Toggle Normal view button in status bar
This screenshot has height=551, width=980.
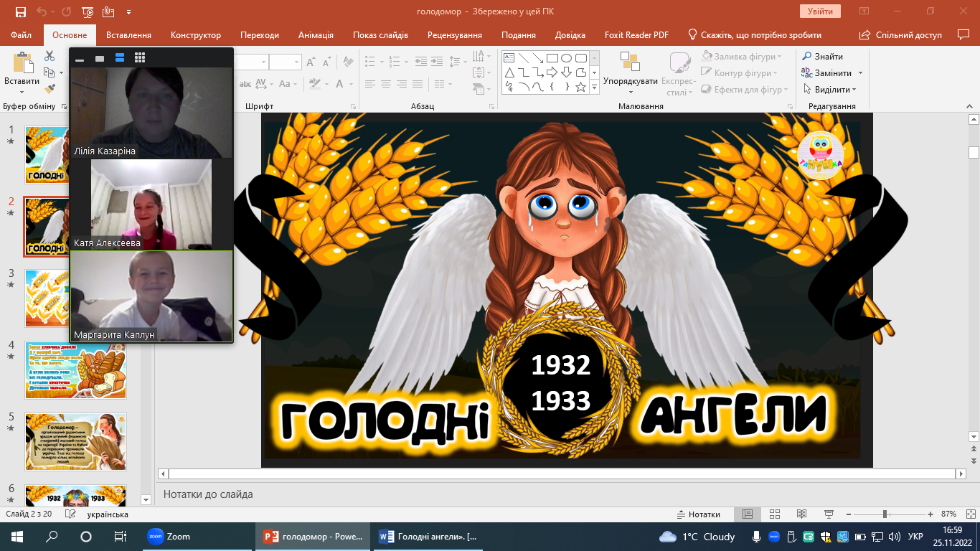pyautogui.click(x=748, y=514)
